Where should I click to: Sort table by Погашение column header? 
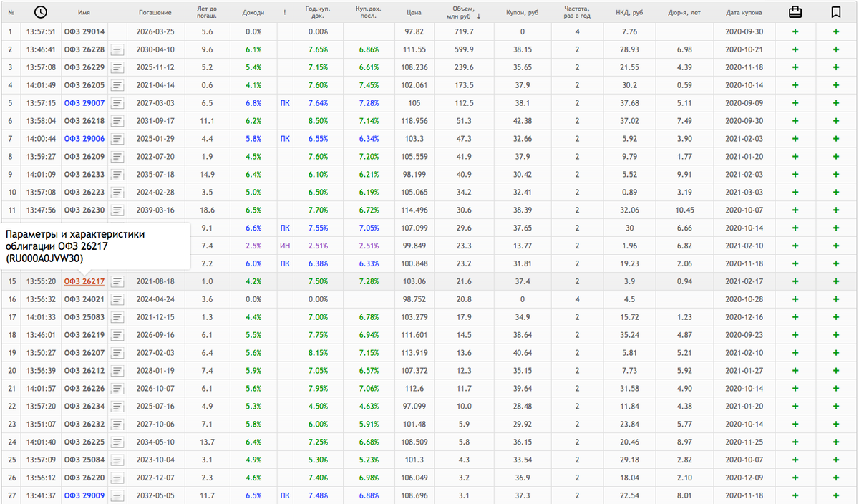point(156,13)
